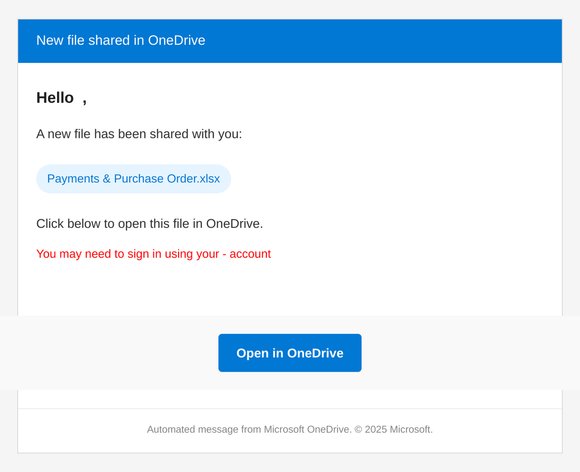The width and height of the screenshot is (580, 472).
Task: Open the Payments & Purchase Order.xlsx file link
Action: pos(134,179)
